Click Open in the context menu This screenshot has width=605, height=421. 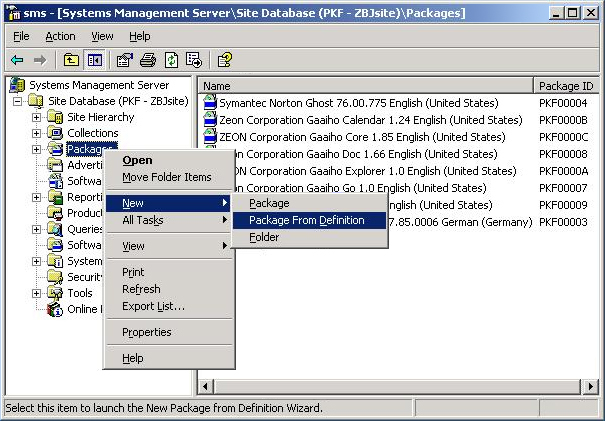[x=169, y=160]
